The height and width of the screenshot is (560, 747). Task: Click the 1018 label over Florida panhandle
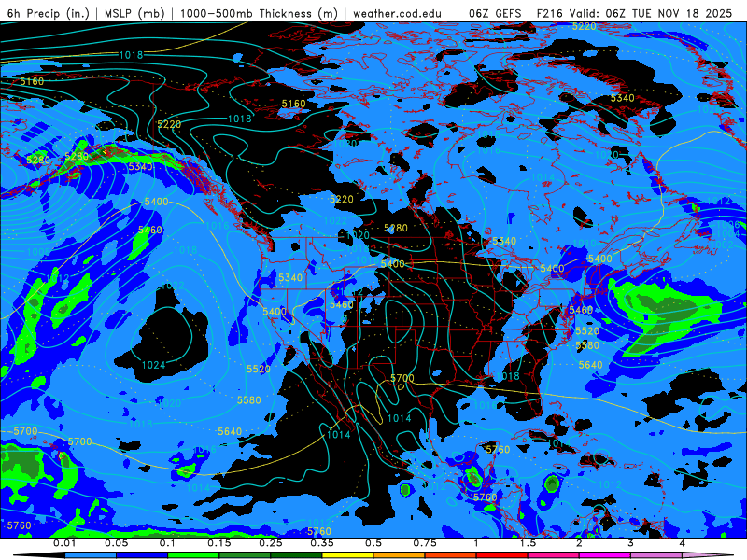click(x=507, y=376)
